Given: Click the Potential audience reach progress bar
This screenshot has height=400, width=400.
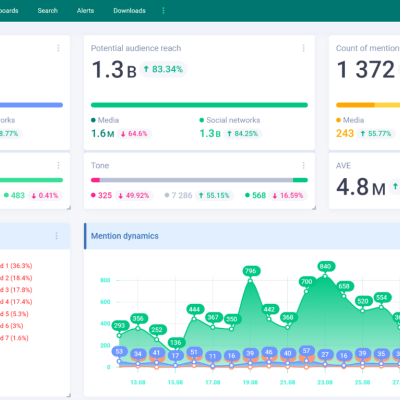Looking at the screenshot, I should coord(199,105).
